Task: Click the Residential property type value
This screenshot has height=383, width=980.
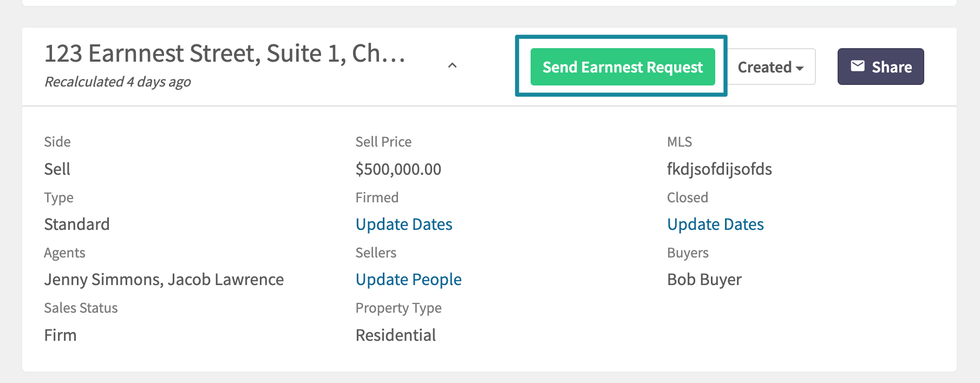Action: click(x=396, y=335)
